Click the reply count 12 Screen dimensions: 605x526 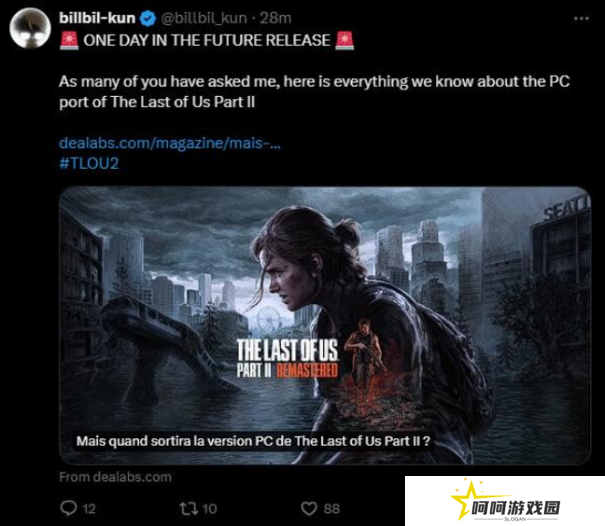click(x=89, y=509)
